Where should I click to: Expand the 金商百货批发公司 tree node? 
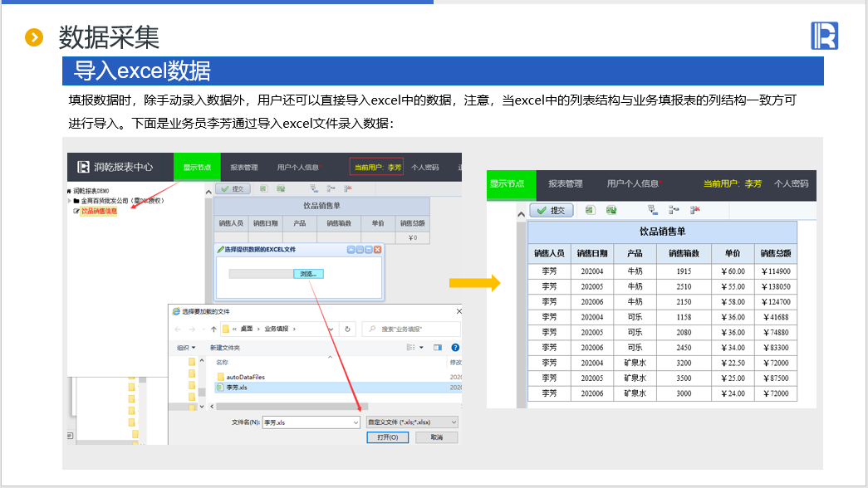click(x=70, y=201)
